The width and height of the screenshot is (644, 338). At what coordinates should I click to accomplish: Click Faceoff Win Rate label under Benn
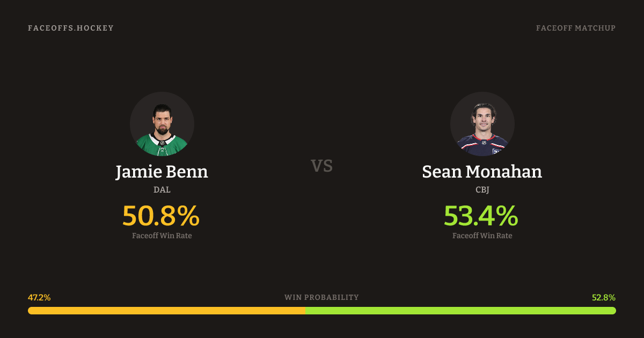162,236
